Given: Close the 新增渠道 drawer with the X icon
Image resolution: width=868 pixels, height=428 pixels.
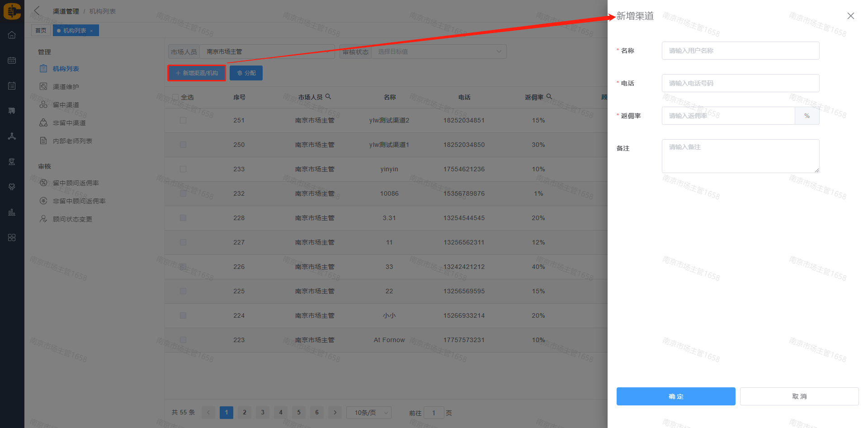Looking at the screenshot, I should 850,16.
